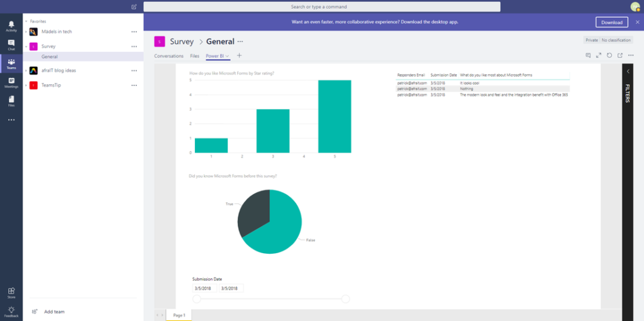
Task: Open the tab in a website pop-out
Action: (620, 55)
